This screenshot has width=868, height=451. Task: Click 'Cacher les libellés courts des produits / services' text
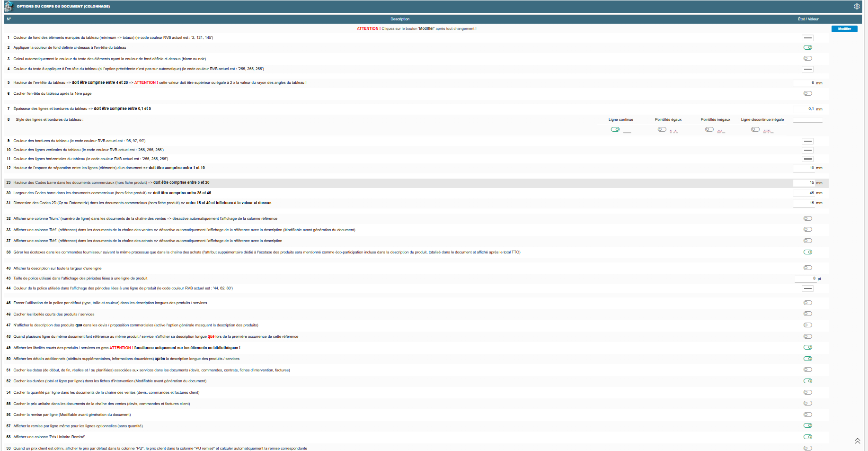(54, 315)
